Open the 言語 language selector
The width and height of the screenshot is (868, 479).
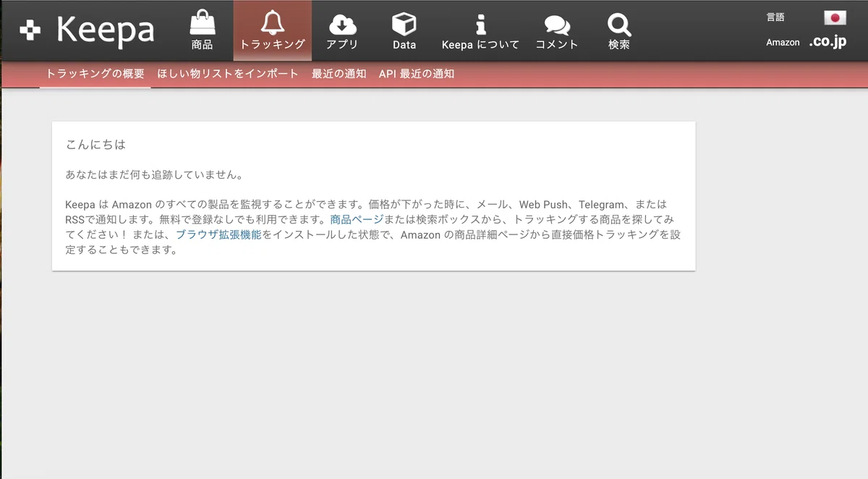[x=775, y=17]
